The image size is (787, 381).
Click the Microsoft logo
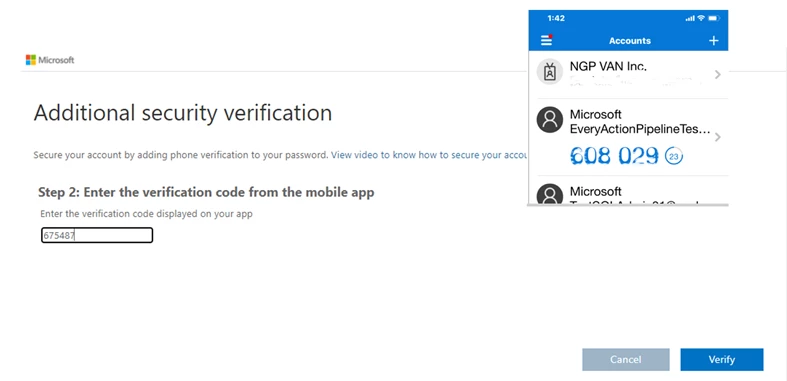coord(50,60)
